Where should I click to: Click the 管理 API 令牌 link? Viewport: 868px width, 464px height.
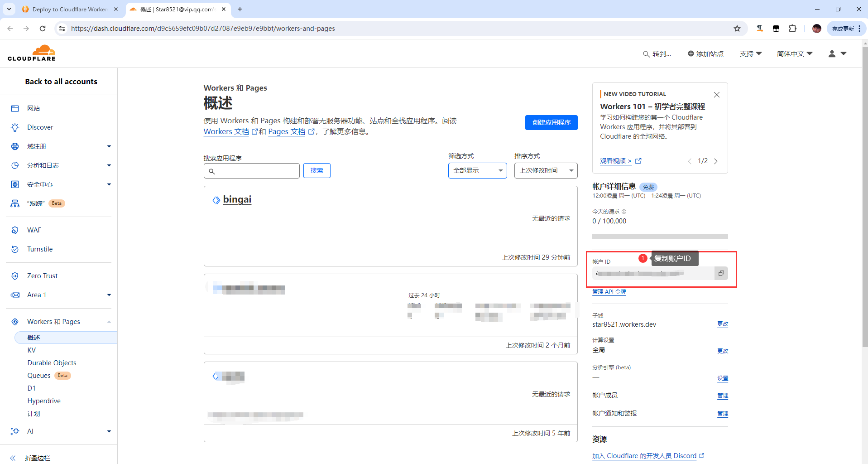609,292
